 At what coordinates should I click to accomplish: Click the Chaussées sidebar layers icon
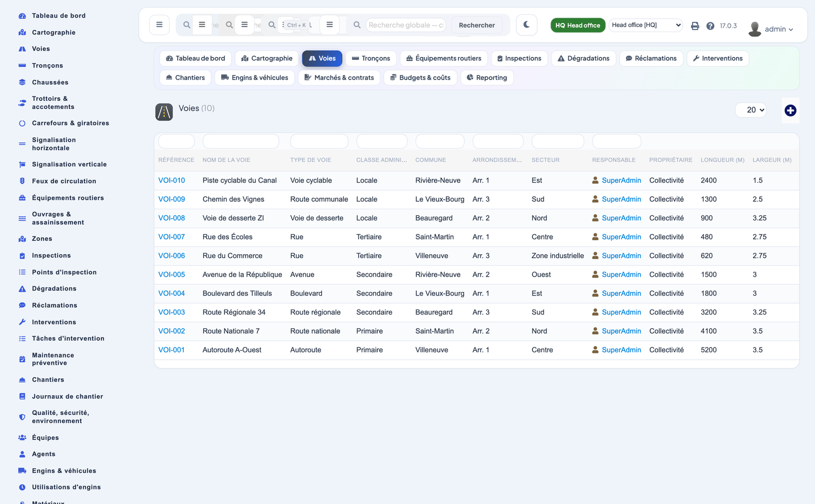pos(22,82)
